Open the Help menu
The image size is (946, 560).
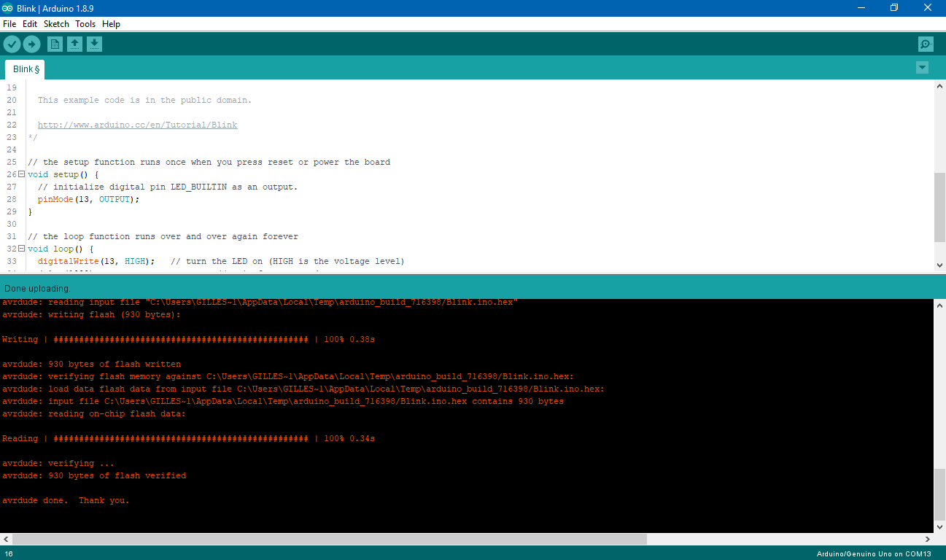point(111,24)
